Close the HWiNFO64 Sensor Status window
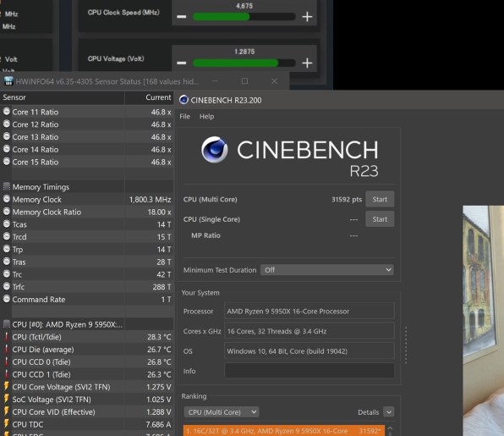This screenshot has height=436, width=504. (x=274, y=81)
